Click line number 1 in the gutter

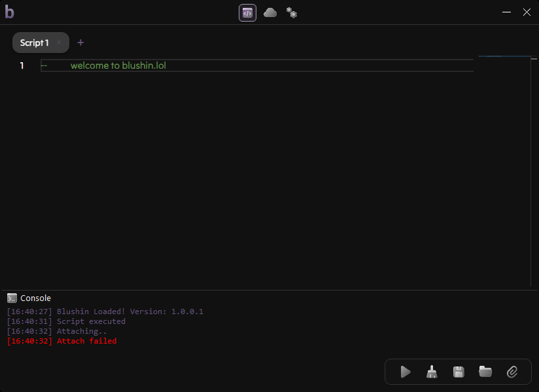pos(22,65)
